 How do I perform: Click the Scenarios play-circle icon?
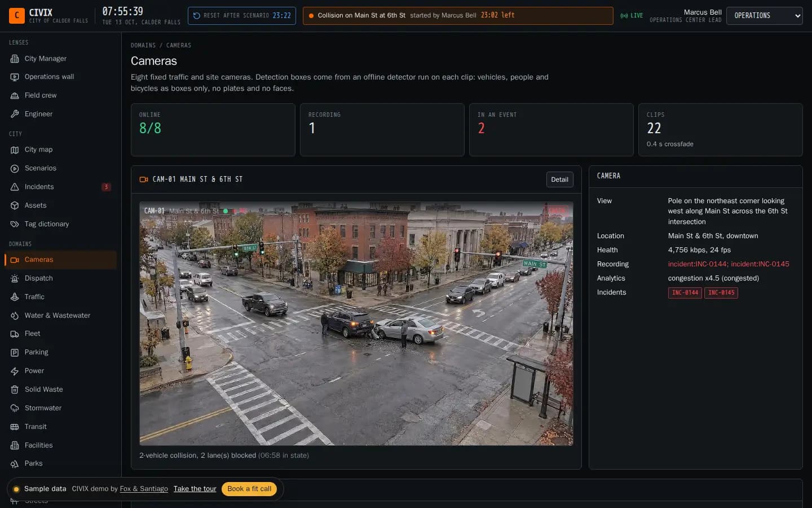click(x=15, y=168)
